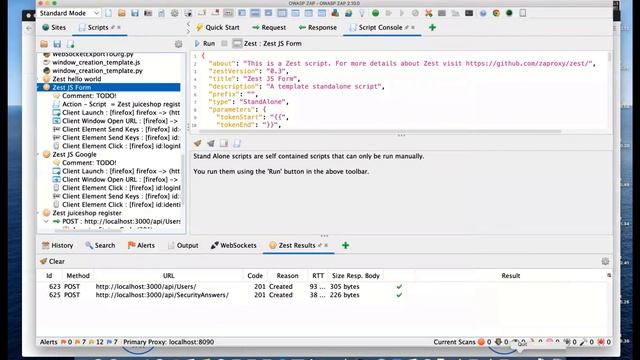Switch to the Request tab
This screenshot has height=360, width=640.
(269, 27)
